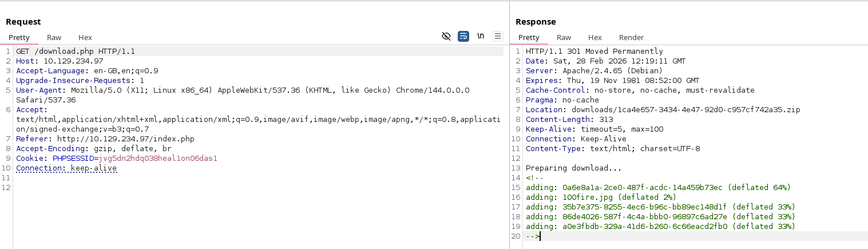The height and width of the screenshot is (249, 868).
Task: Click the Connection: keep-alive request header
Action: (66, 168)
